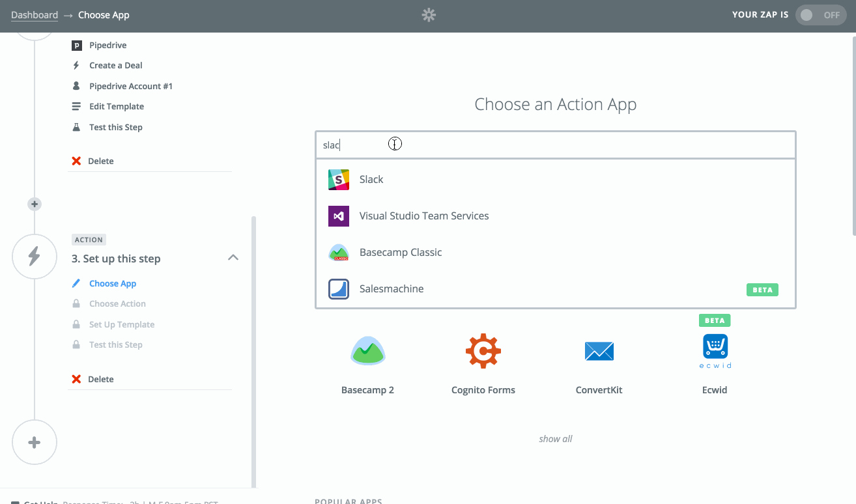Click Delete label under Pipedrive step
The height and width of the screenshot is (504, 856).
[101, 161]
